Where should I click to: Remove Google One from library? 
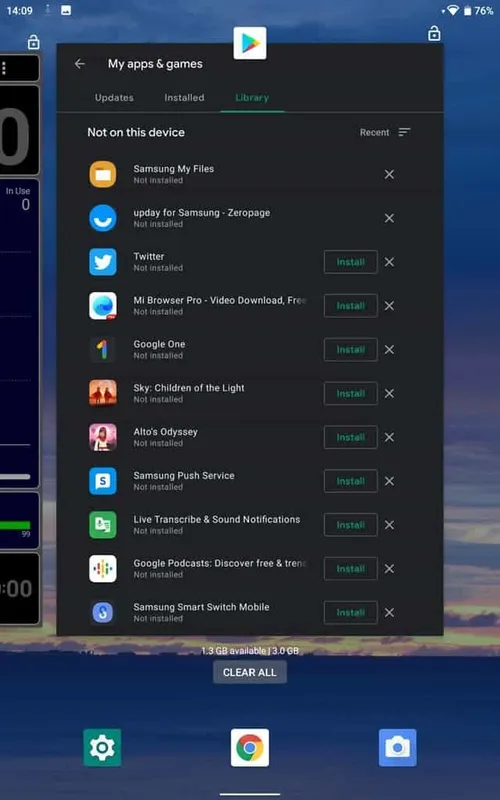point(389,350)
